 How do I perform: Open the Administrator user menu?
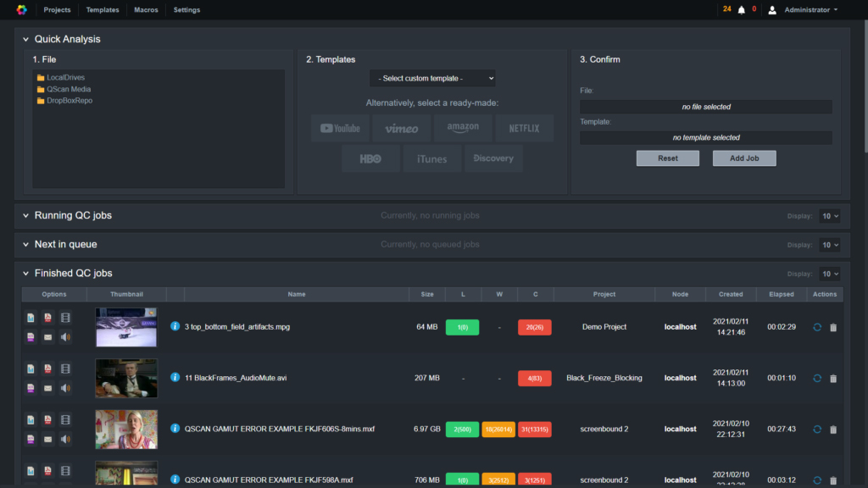(x=810, y=10)
